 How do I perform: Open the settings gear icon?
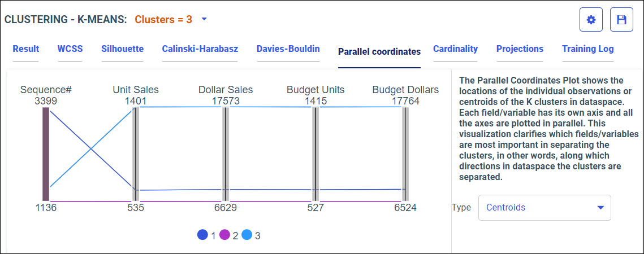[591, 20]
